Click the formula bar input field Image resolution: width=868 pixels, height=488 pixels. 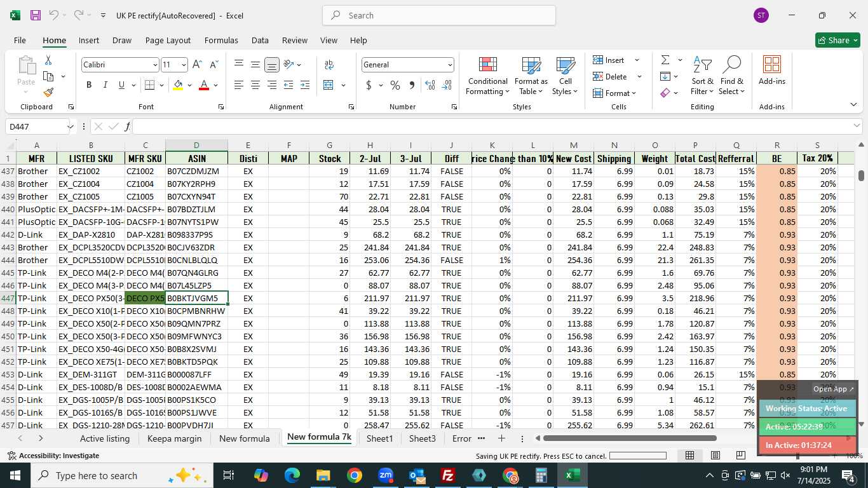pyautogui.click(x=498, y=126)
